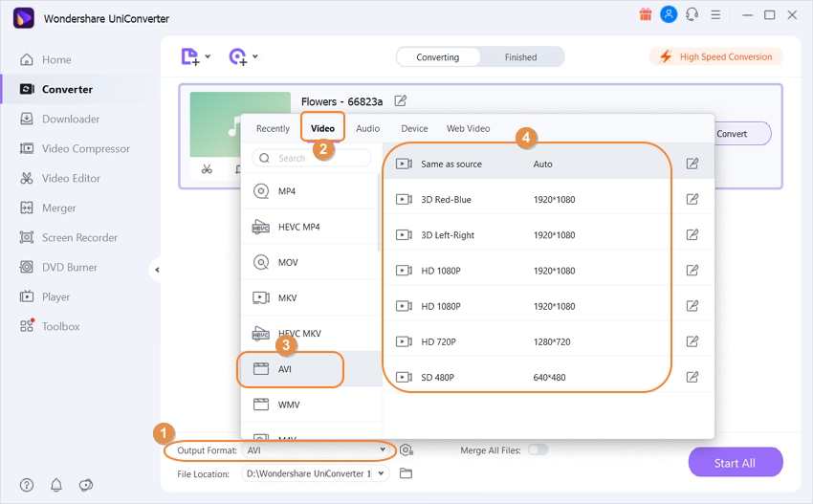Open output format settings gear icon

406,450
